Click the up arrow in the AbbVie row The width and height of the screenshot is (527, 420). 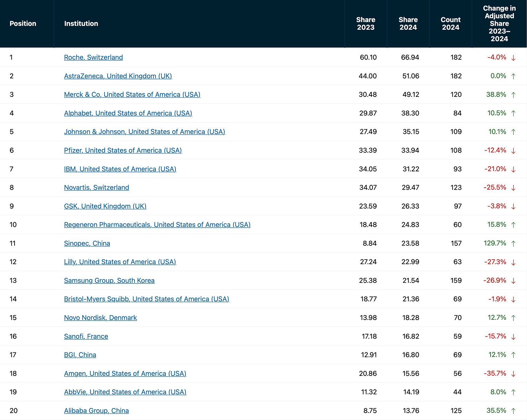[513, 392]
